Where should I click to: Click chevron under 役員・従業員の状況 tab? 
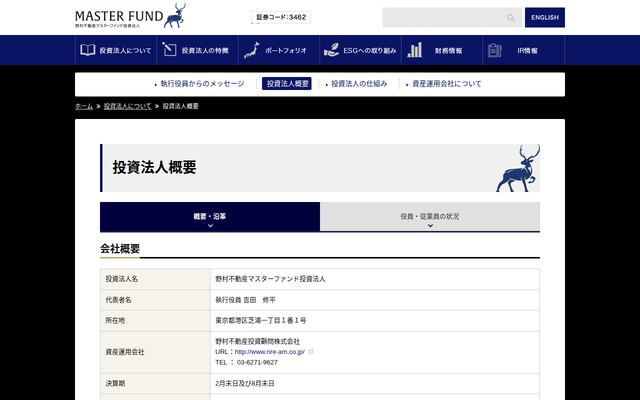[x=430, y=226]
